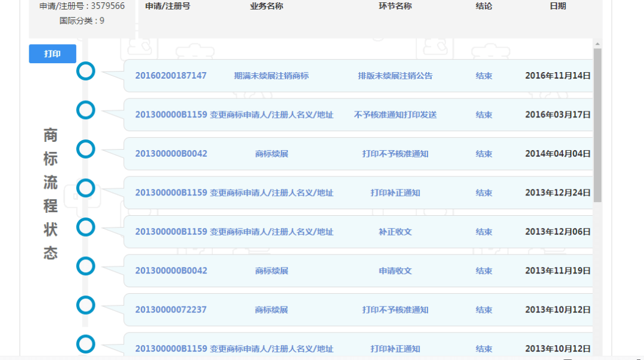Select timeline circle for 2016年03月17日 entry
Screen dimensions: 644x360
86,110
